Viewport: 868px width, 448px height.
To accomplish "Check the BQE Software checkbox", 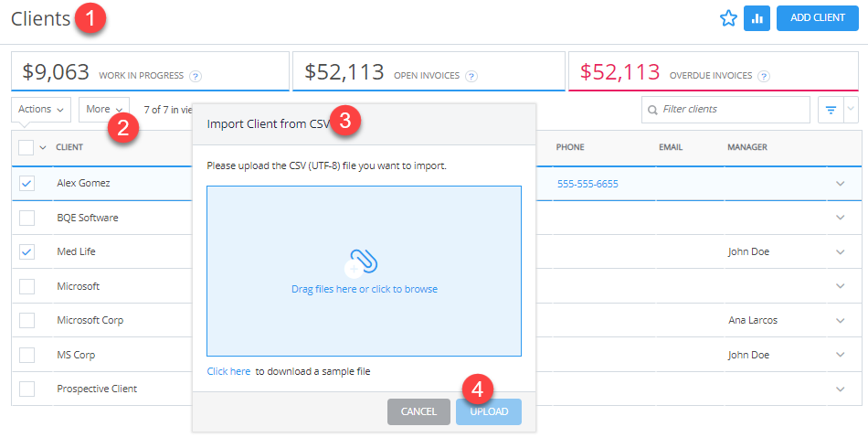I will click(x=26, y=218).
